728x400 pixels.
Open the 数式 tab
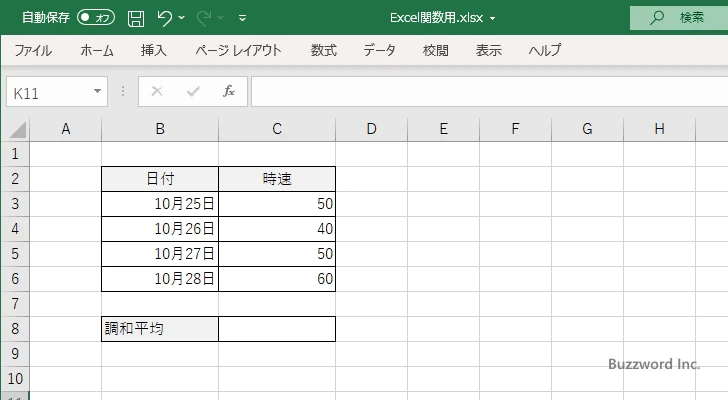[324, 50]
